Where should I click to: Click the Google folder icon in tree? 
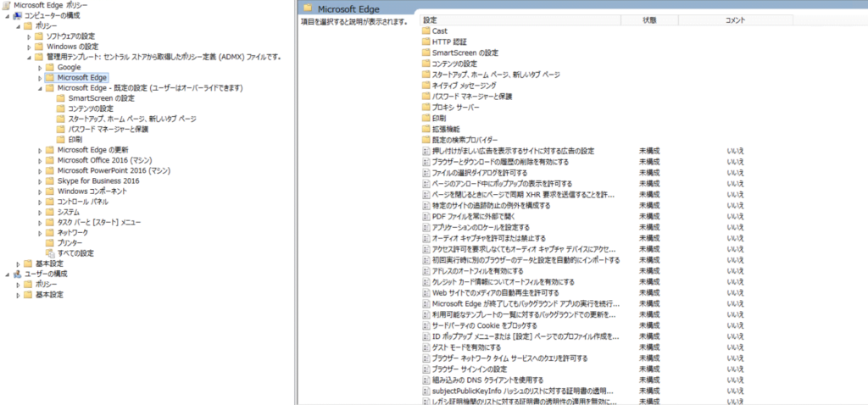(x=50, y=68)
